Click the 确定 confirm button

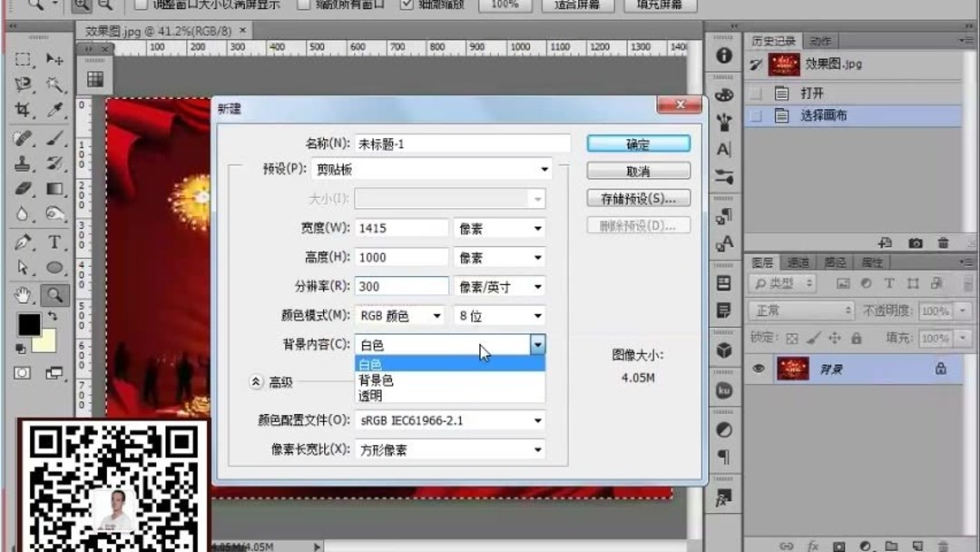point(638,143)
